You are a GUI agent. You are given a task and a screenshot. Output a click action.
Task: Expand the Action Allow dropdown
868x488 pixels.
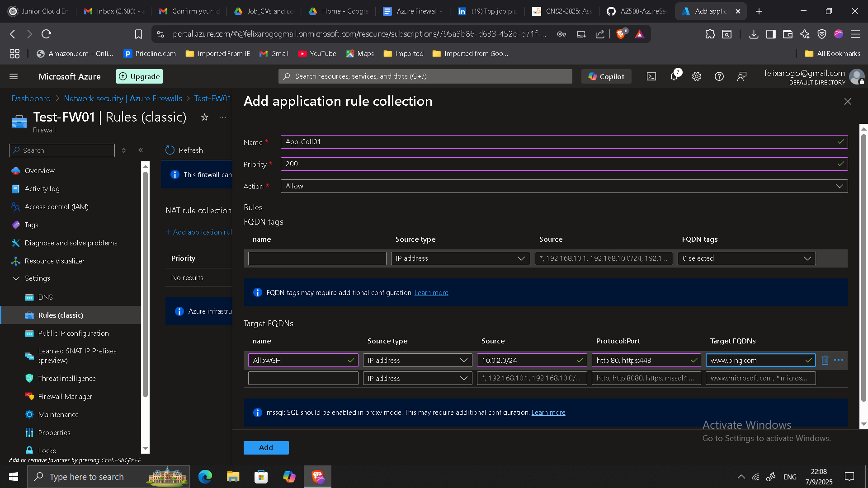[564, 186]
